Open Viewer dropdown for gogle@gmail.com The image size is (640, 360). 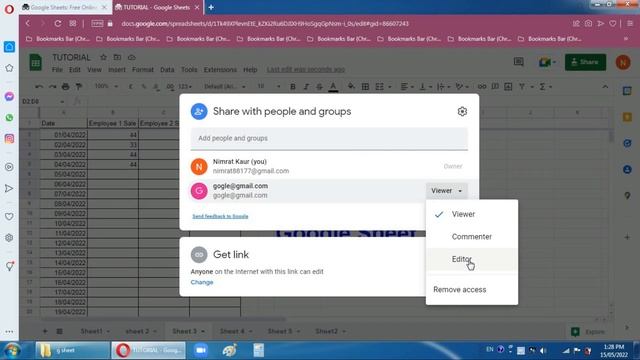[447, 191]
